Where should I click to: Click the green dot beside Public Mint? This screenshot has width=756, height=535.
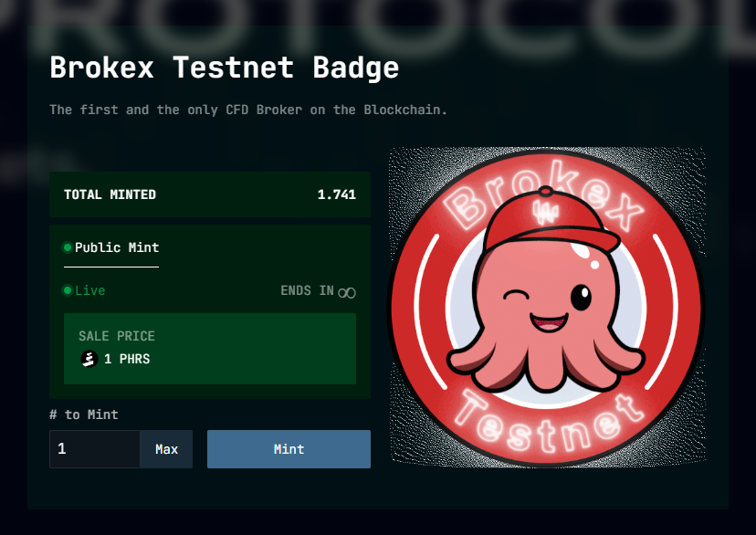tap(68, 247)
